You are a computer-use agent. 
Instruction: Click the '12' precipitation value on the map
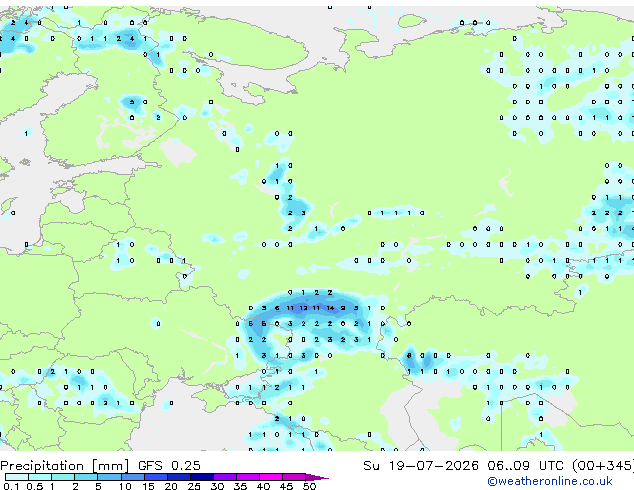coord(303,308)
